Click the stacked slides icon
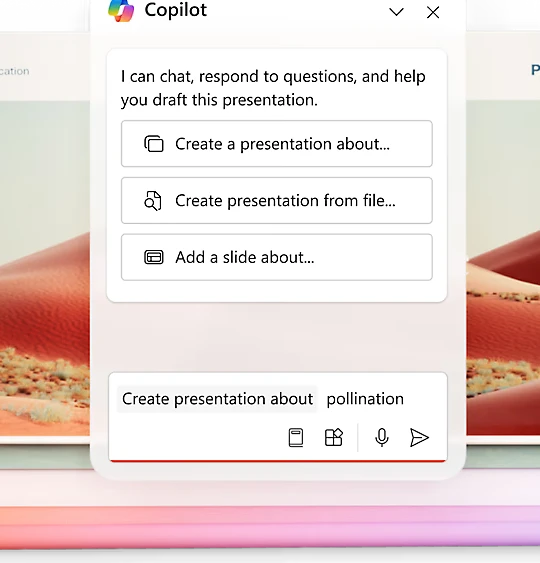This screenshot has width=540, height=563. pyautogui.click(x=154, y=144)
